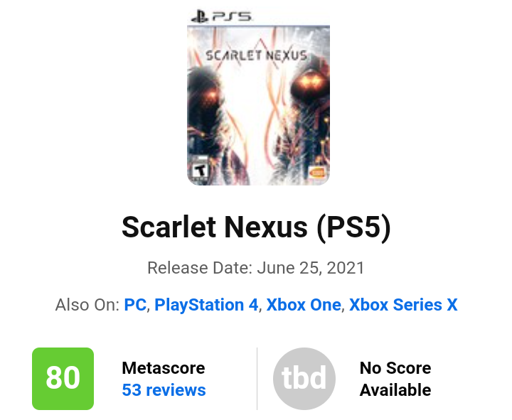Click the SCARLET NEXUS logo on cover art
Viewport: 512px width, 420px height.
click(x=256, y=55)
